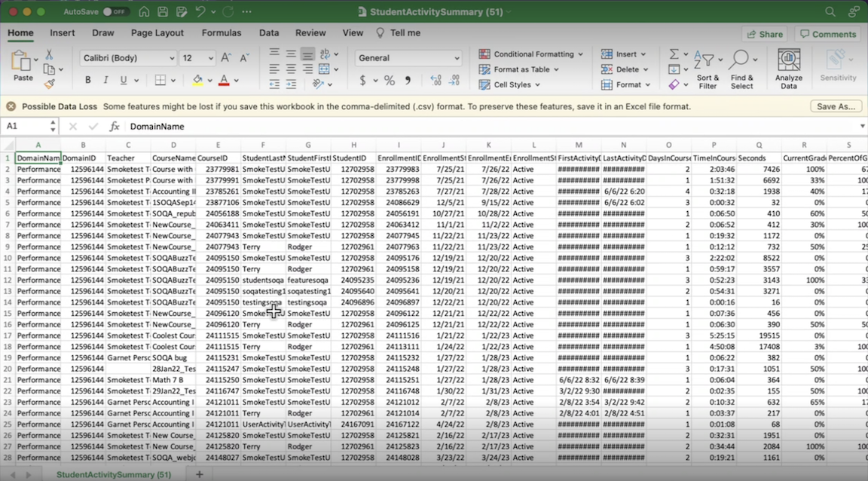Click the Comments button
This screenshot has width=868, height=481.
point(828,34)
